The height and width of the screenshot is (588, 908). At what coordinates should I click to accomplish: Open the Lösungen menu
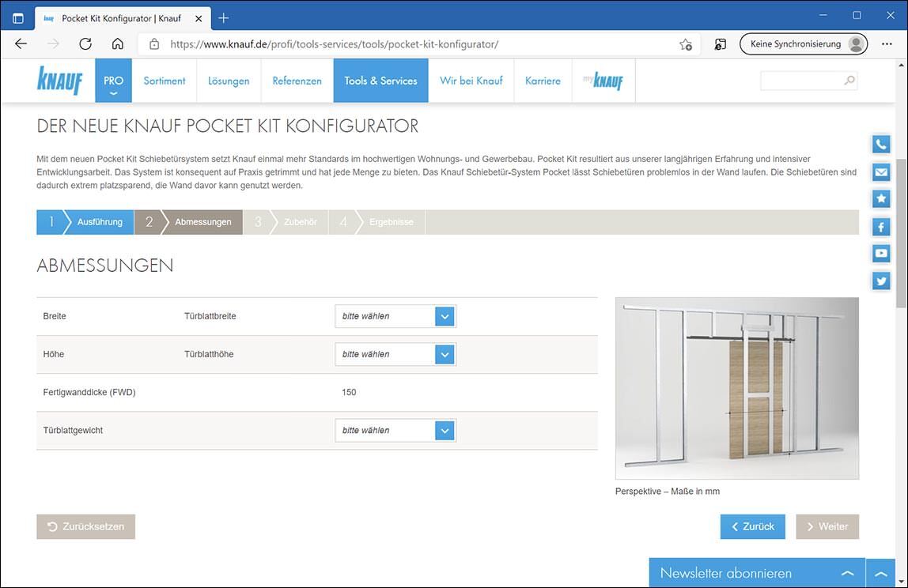click(229, 81)
